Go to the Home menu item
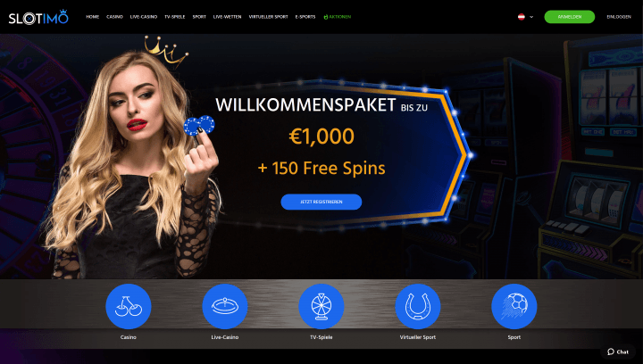 pyautogui.click(x=93, y=17)
